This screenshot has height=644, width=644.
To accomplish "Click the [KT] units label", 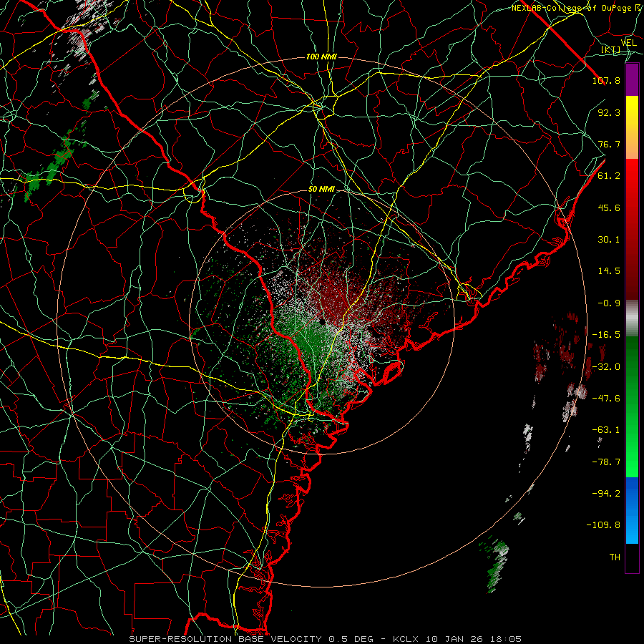I will pos(611,49).
